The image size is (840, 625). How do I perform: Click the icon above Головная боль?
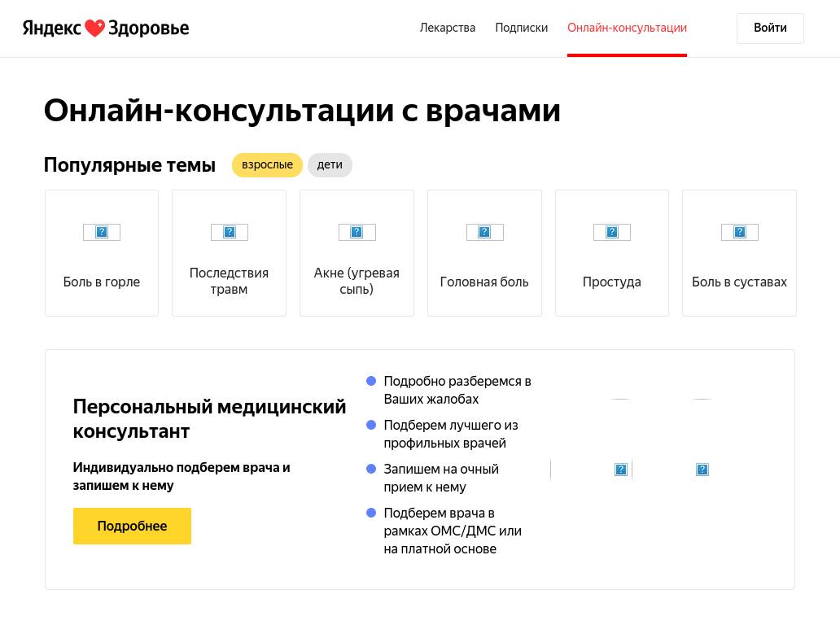tap(484, 232)
